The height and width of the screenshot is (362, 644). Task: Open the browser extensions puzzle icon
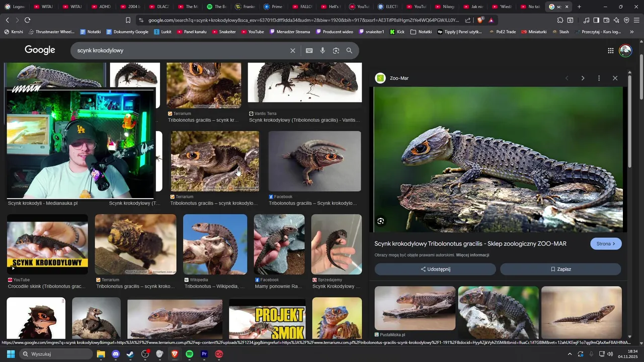point(560,20)
